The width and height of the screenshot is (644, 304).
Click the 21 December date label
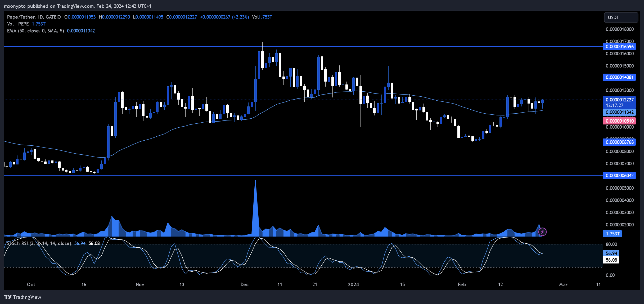point(315,285)
